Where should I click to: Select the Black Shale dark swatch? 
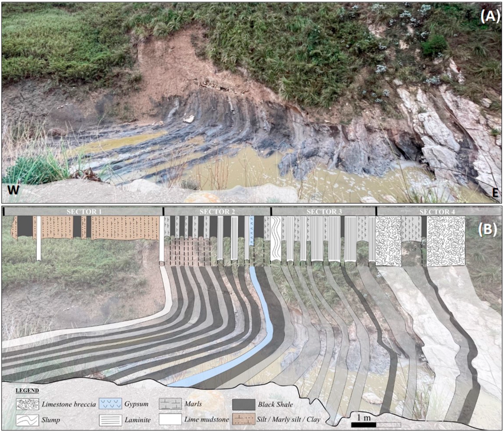[x=244, y=404]
